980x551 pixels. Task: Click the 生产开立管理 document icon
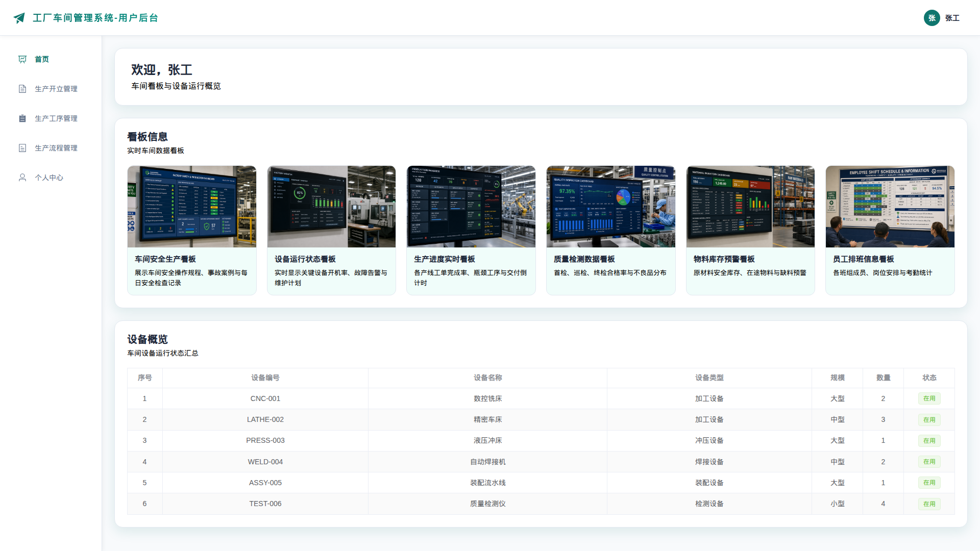[x=22, y=89]
